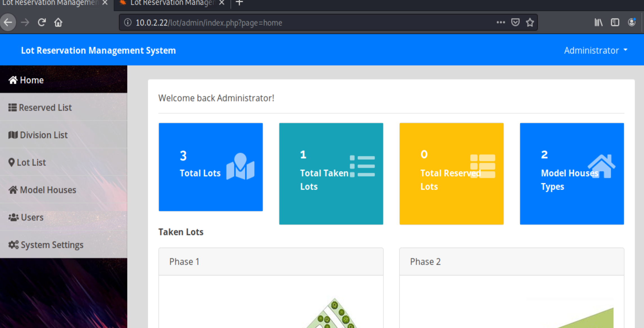644x328 pixels.
Task: Click the browser forward arrow
Action: (25, 23)
